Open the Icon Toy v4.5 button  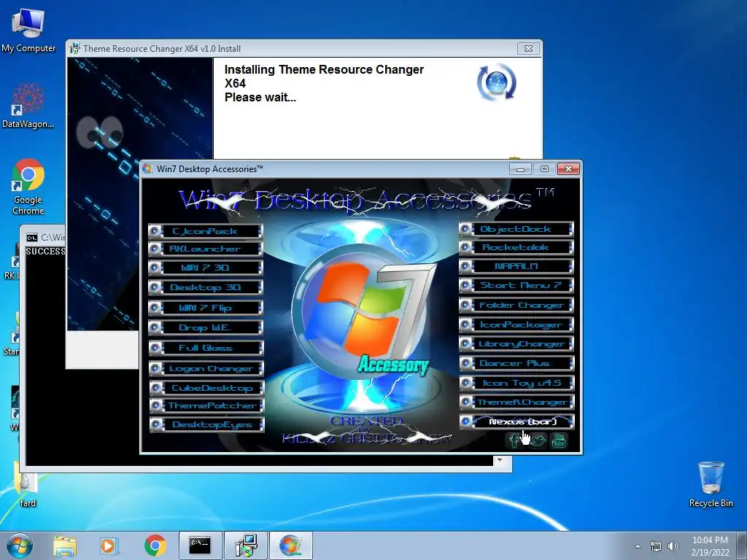tap(516, 383)
